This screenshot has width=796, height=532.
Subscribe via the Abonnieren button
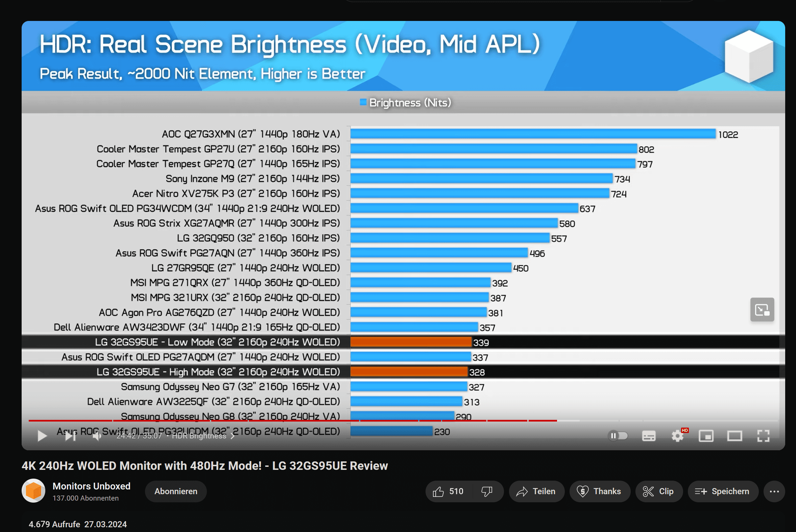click(176, 491)
